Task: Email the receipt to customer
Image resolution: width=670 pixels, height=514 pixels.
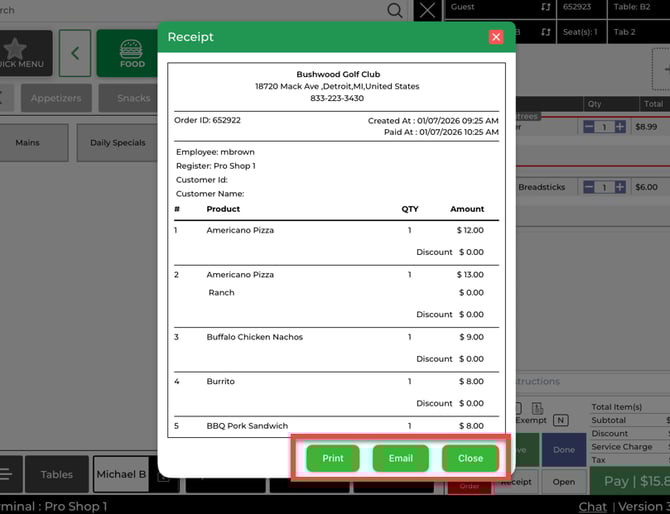Action: [x=400, y=458]
